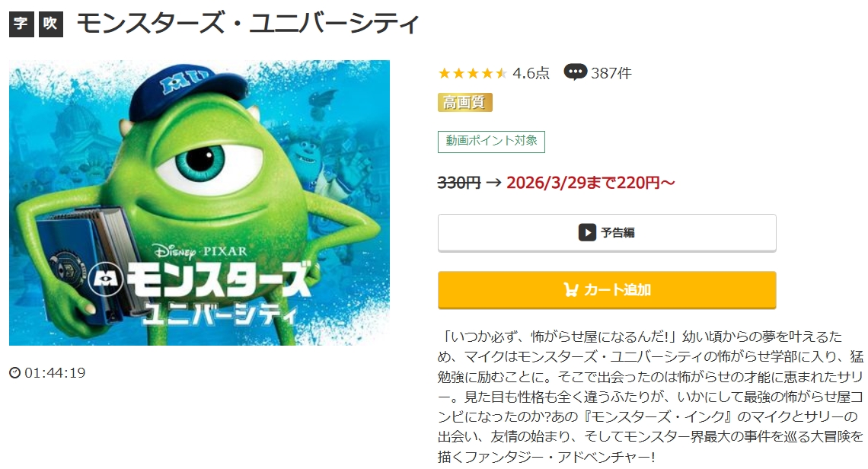Add to cart with カート追加
868x469 pixels.
pos(607,289)
